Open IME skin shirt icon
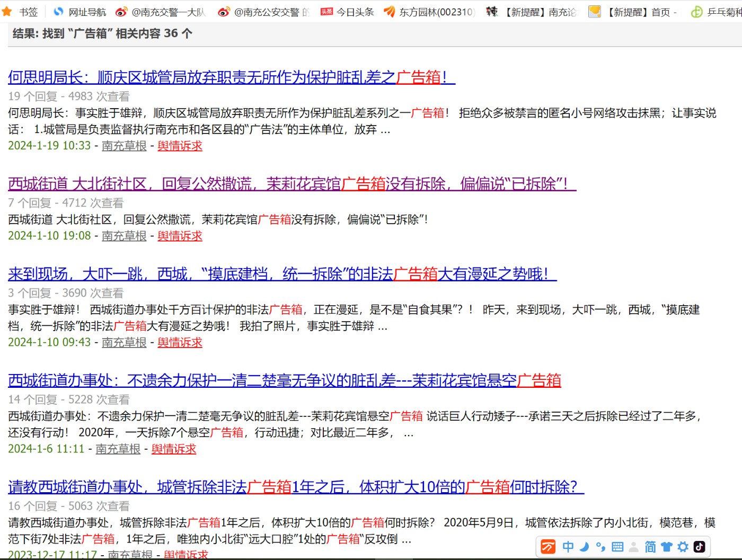 (x=667, y=547)
